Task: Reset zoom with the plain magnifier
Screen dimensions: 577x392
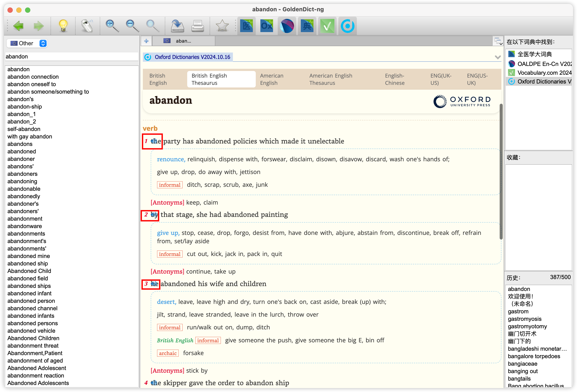Action: point(153,26)
